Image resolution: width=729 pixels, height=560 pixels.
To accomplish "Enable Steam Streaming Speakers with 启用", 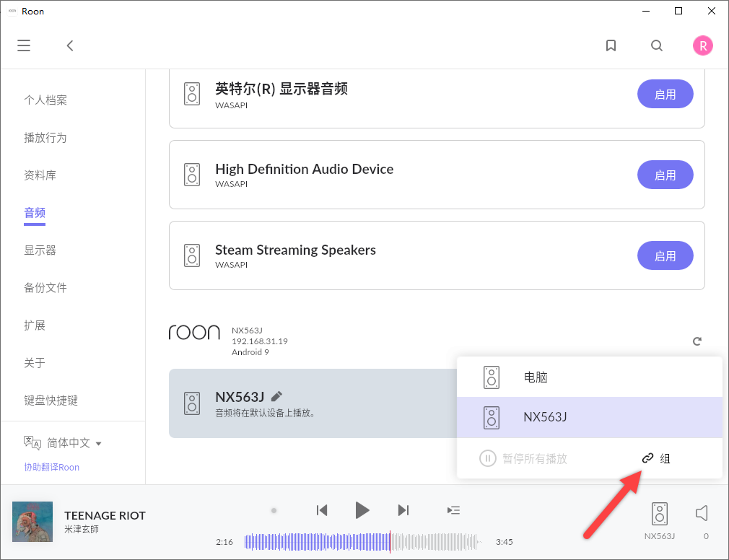I will [665, 255].
